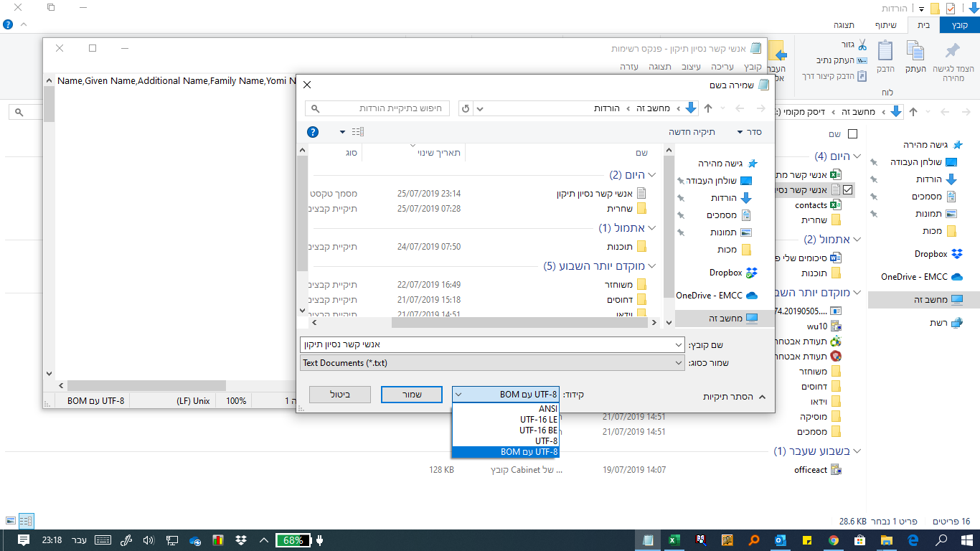Change the view layout icon in the Save As dialog
980x551 pixels.
pos(358,132)
